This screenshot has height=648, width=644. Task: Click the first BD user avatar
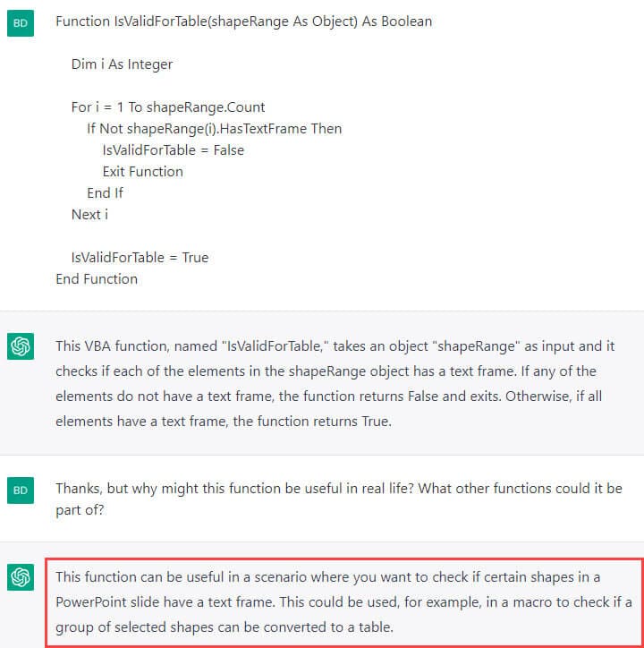(x=21, y=23)
